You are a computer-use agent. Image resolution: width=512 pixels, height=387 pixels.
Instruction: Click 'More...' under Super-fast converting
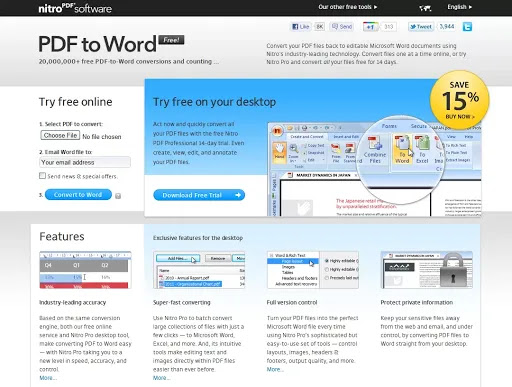coord(162,378)
